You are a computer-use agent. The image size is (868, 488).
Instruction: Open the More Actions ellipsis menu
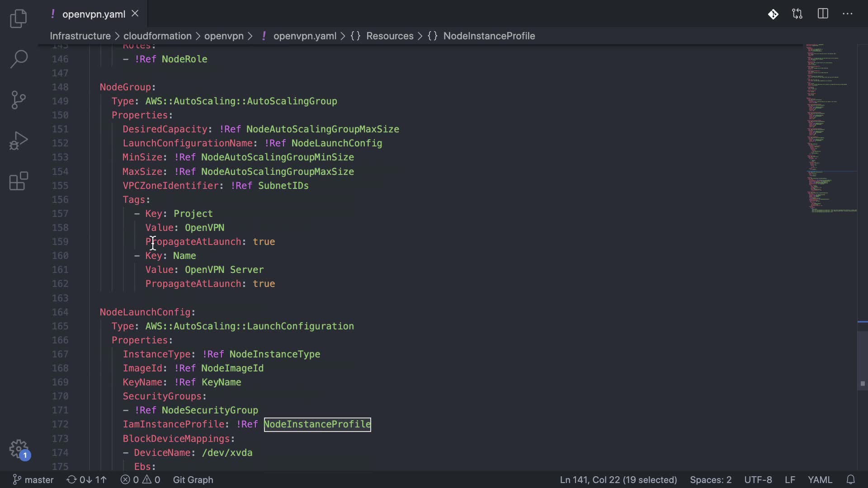[x=848, y=14]
